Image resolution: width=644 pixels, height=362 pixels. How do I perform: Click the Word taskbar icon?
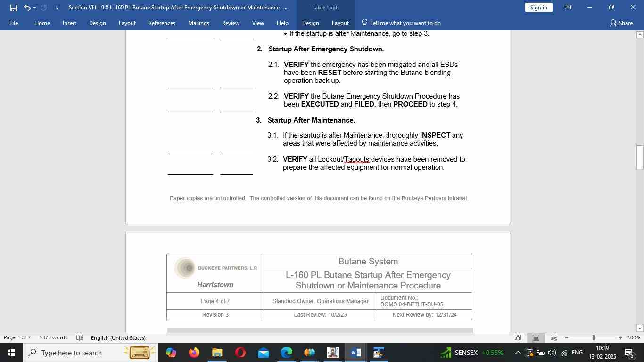click(x=356, y=353)
